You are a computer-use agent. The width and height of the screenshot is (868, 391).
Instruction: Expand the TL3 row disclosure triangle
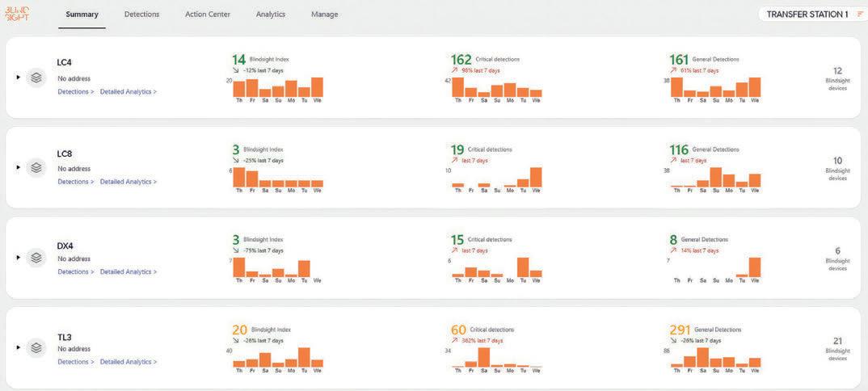click(x=19, y=347)
